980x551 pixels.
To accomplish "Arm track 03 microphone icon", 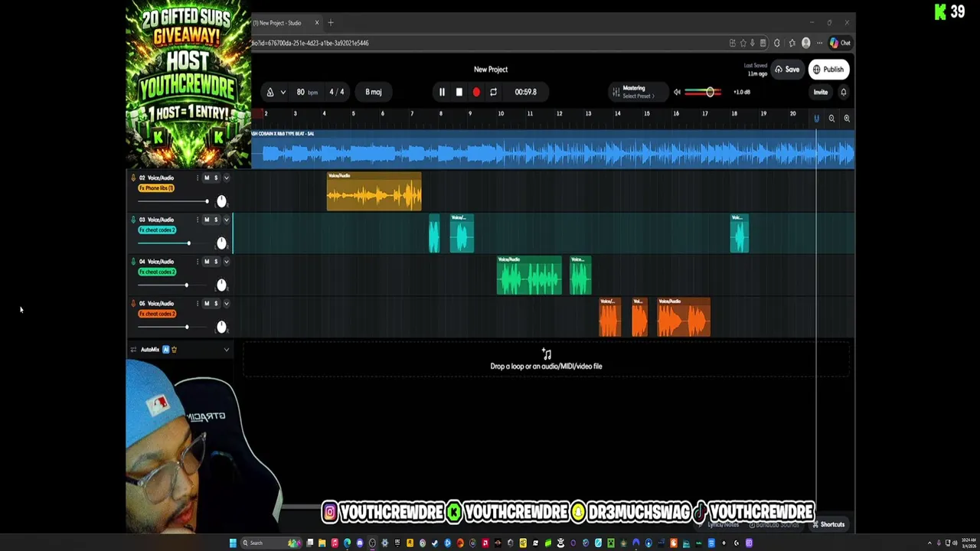I will coord(133,220).
